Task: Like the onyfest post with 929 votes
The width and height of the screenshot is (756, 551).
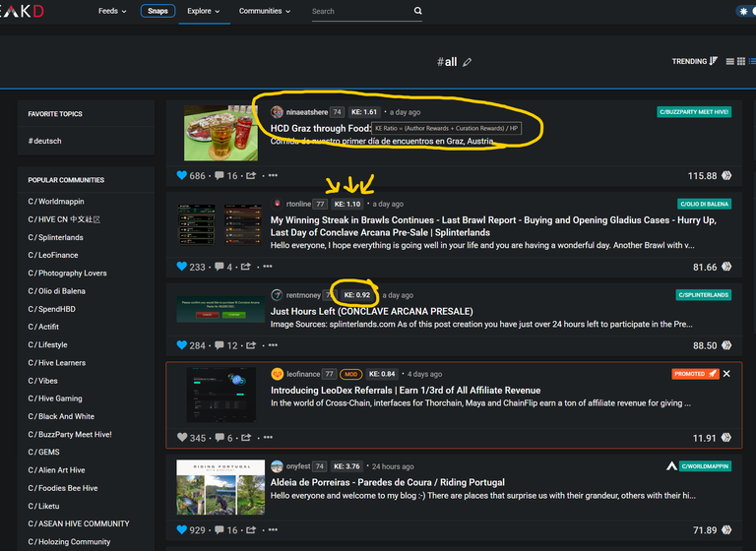Action: pyautogui.click(x=182, y=529)
